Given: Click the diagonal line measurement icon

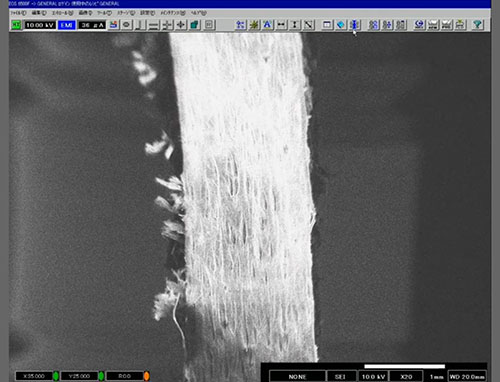Looking at the screenshot, I should [x=309, y=25].
